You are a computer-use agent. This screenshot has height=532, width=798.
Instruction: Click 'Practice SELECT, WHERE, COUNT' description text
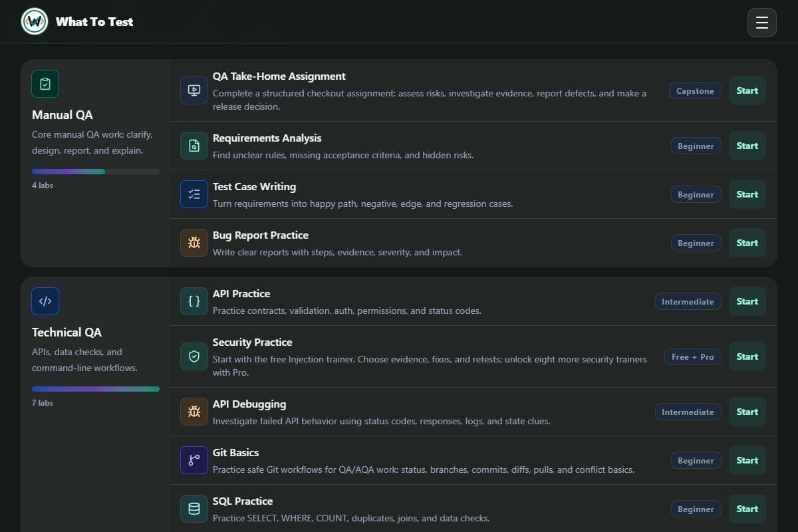351,519
